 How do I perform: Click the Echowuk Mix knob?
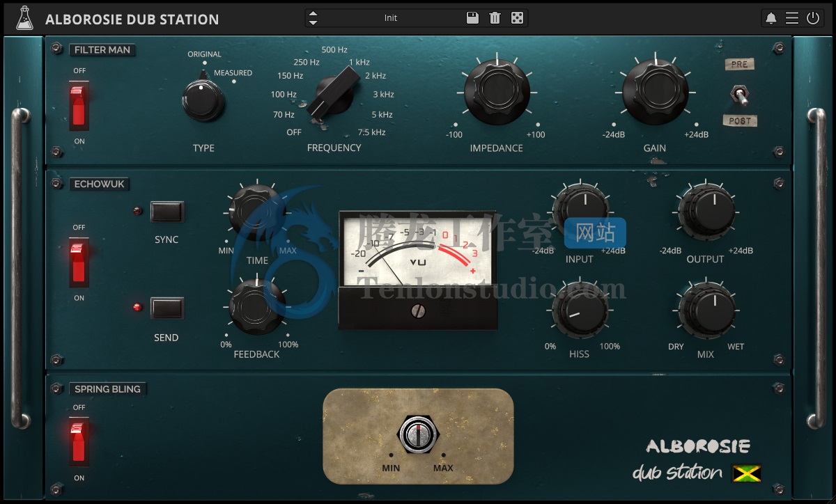click(706, 310)
